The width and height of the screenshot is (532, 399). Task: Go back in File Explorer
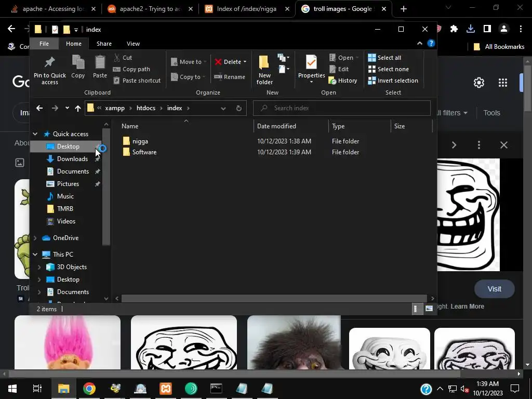[39, 108]
